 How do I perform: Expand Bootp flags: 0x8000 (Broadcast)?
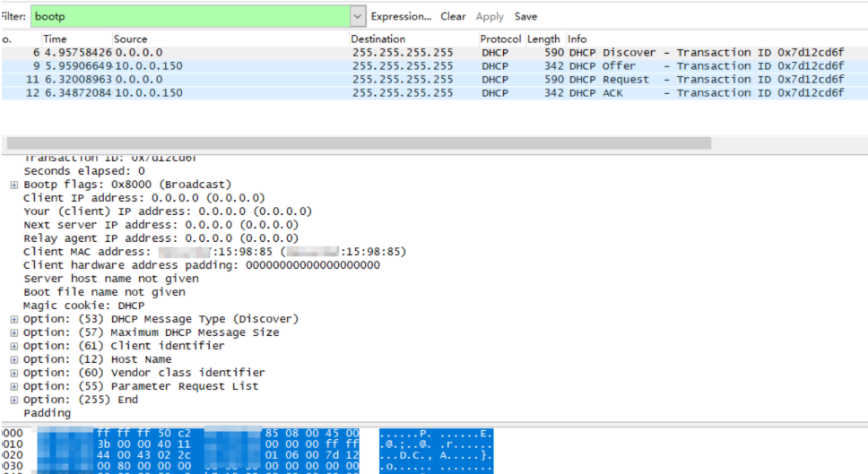click(13, 185)
